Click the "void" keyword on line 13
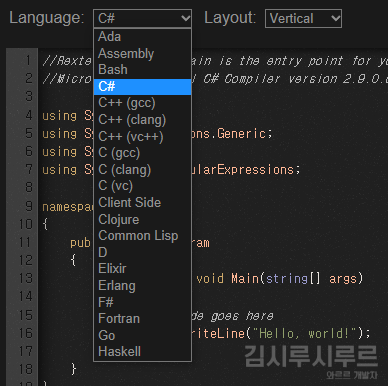The width and height of the screenshot is (388, 386). (x=210, y=278)
